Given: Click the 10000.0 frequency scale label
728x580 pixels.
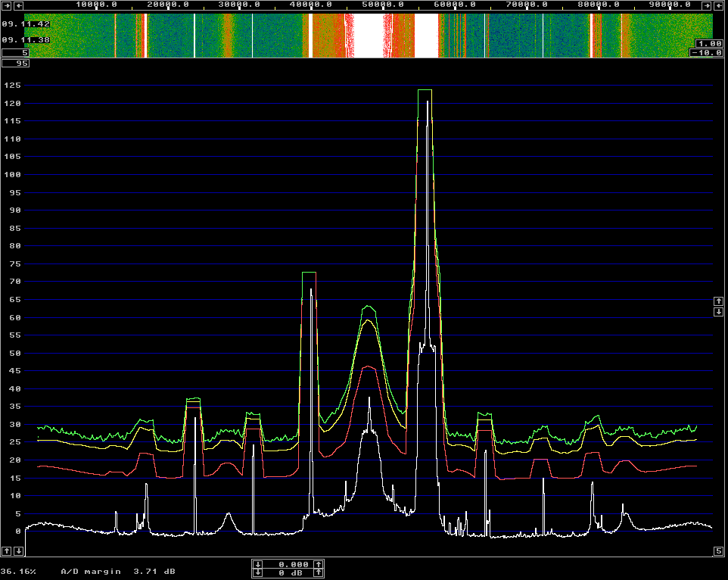Looking at the screenshot, I should (x=96, y=5).
